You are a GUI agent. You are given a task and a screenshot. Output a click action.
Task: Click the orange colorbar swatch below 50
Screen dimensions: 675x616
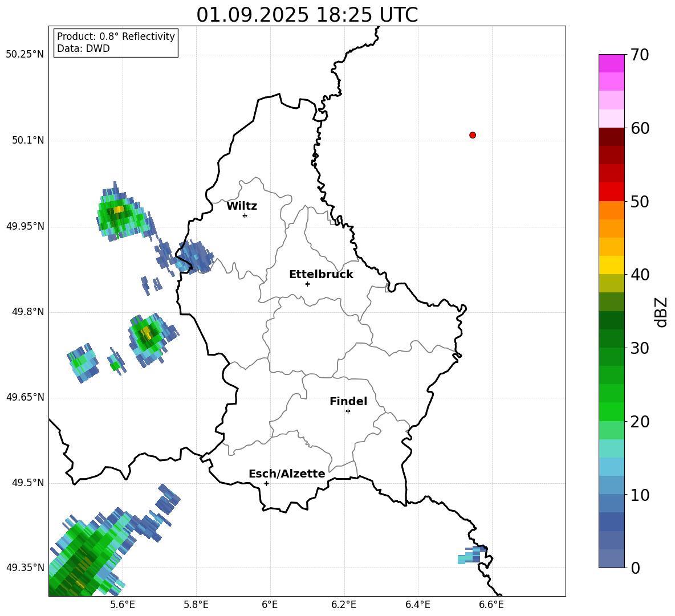click(611, 210)
